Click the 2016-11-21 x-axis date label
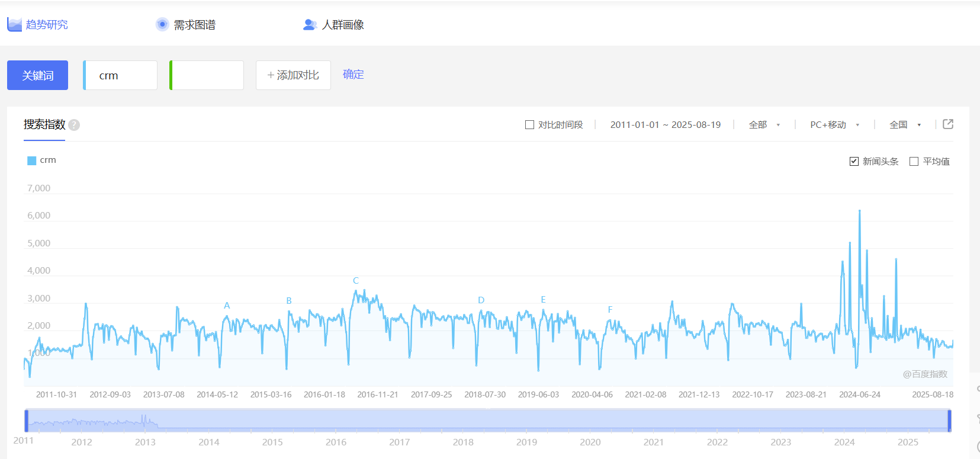Image resolution: width=980 pixels, height=459 pixels. [x=378, y=394]
